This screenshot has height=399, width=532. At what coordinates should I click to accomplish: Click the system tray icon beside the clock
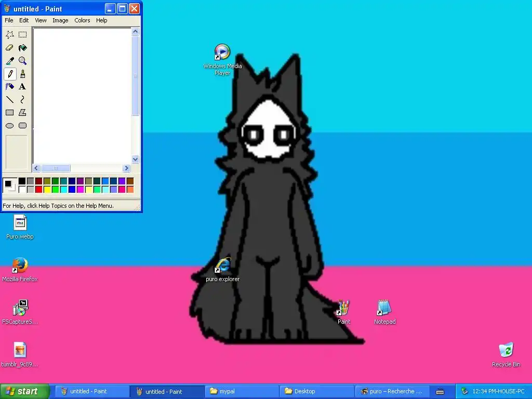coord(464,392)
